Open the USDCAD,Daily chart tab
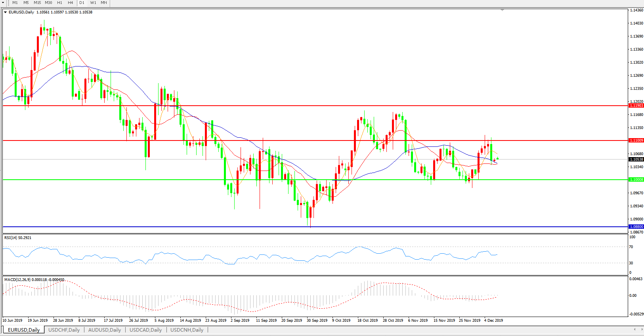644x336 pixels. (x=145, y=330)
